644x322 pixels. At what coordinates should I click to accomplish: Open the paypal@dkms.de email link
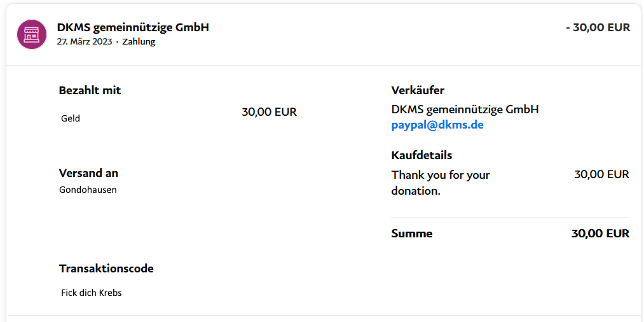tap(437, 125)
